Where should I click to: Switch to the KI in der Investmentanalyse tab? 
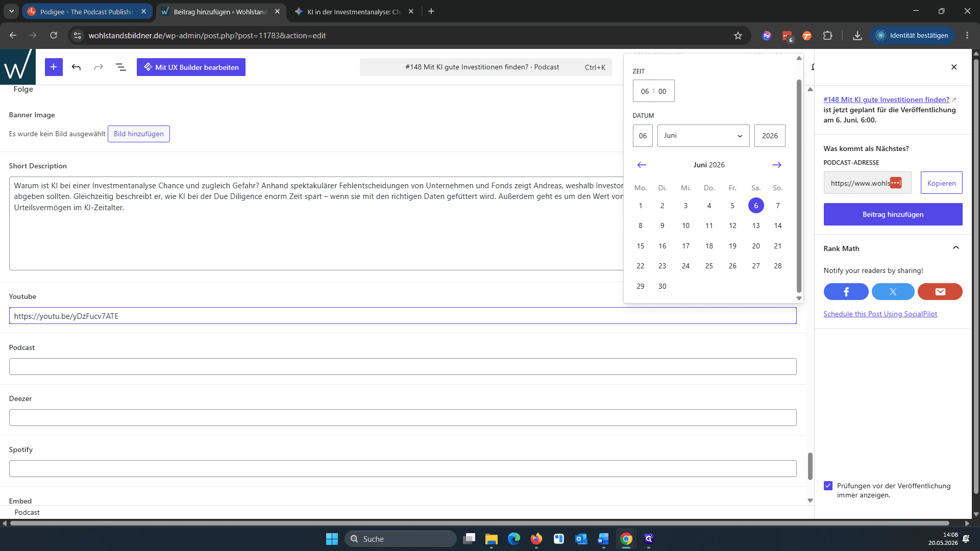click(x=355, y=11)
